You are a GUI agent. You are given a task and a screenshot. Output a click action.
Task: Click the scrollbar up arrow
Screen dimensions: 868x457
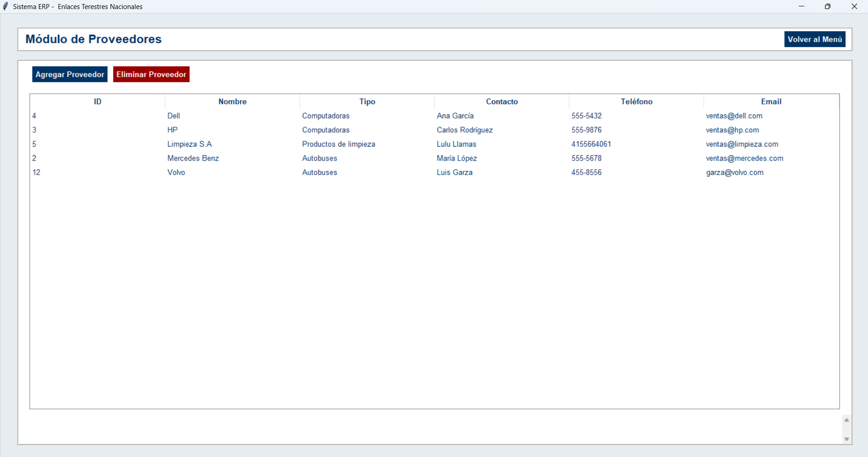tap(846, 420)
